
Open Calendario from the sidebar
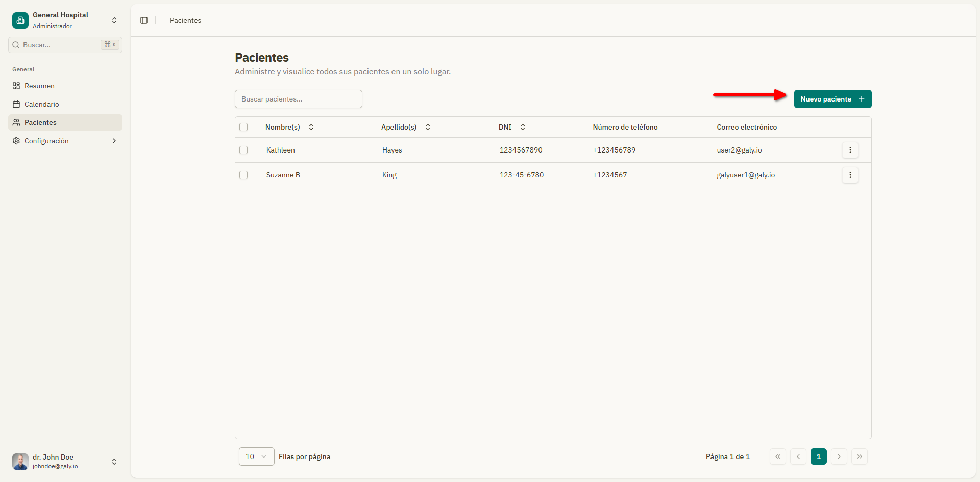click(41, 104)
